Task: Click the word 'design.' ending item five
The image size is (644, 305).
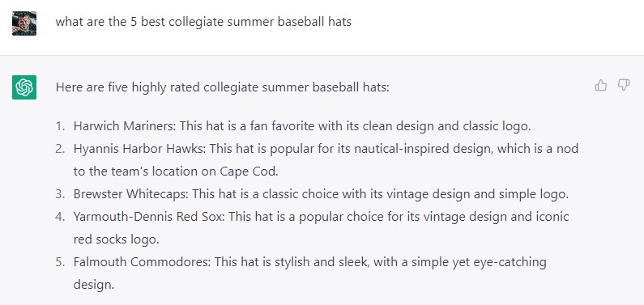Action: [x=94, y=284]
